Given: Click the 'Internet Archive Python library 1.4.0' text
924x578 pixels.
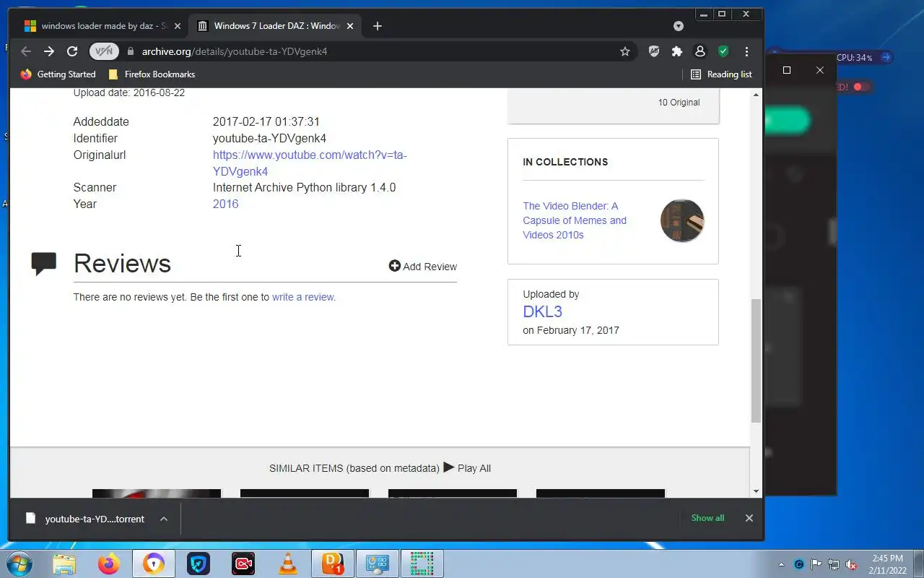Looking at the screenshot, I should click(x=304, y=187).
